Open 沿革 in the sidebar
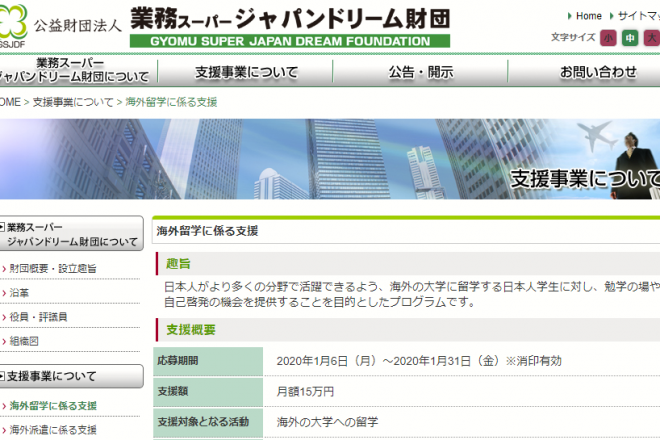This screenshot has height=440, width=660. pos(20,292)
